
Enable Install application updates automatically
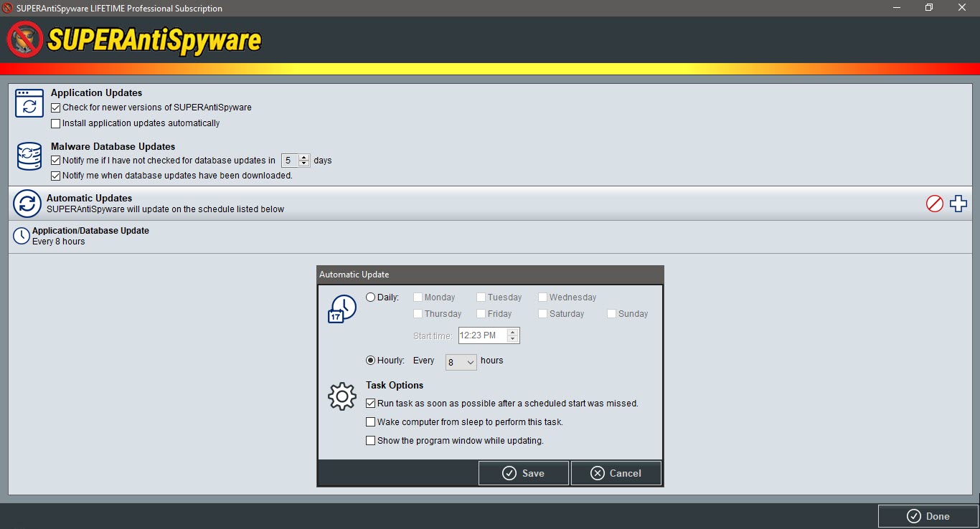pyautogui.click(x=56, y=123)
